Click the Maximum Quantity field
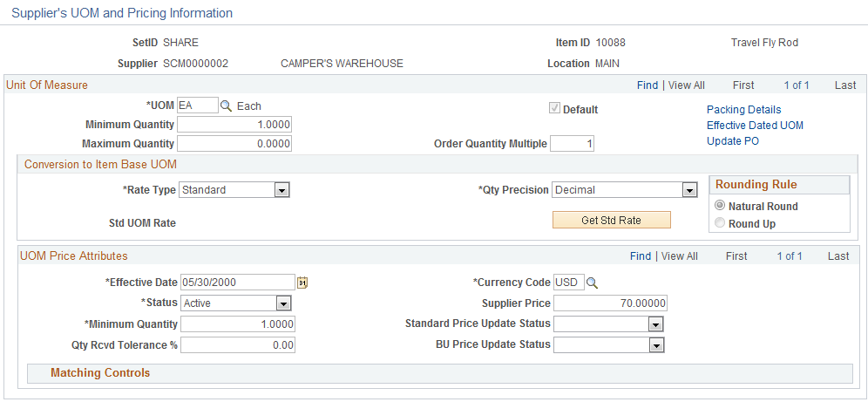 [234, 144]
